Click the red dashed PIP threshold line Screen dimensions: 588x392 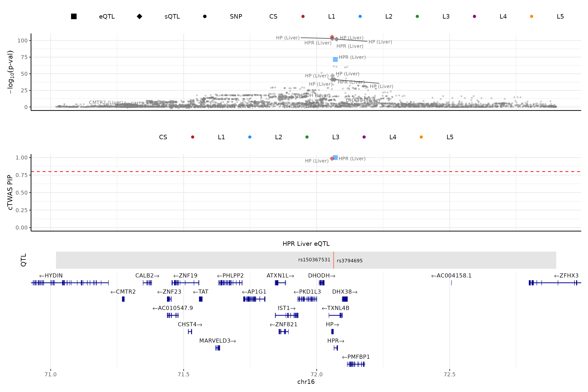point(306,172)
